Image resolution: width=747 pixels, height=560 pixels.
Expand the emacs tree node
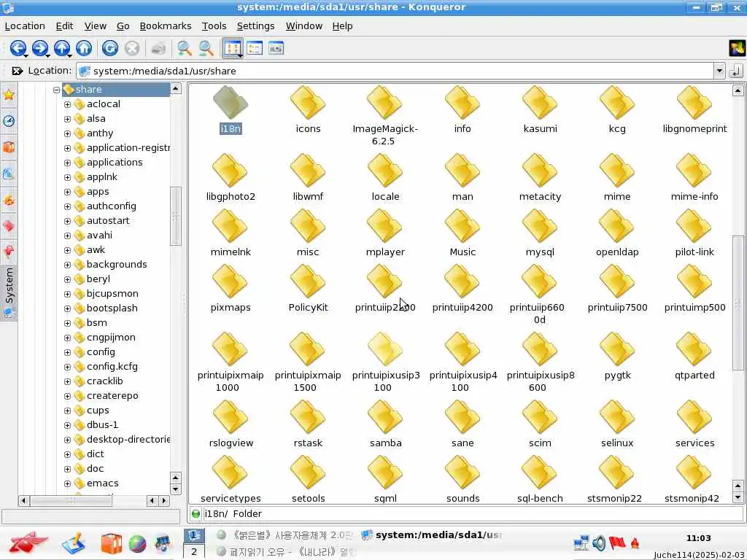click(x=67, y=483)
